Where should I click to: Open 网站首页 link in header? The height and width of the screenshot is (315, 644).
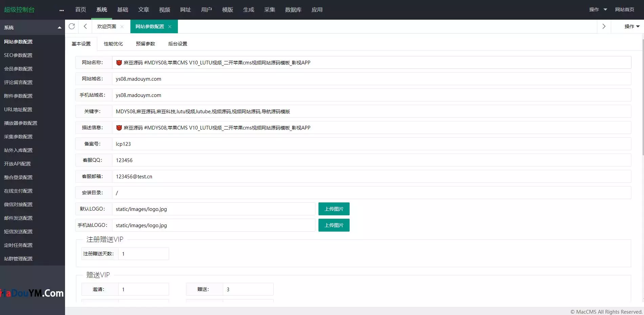point(624,9)
